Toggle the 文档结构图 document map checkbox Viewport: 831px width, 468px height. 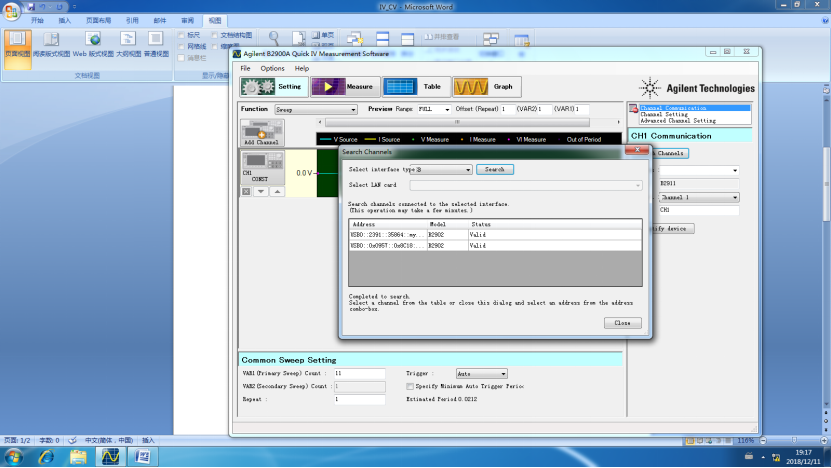pos(215,35)
